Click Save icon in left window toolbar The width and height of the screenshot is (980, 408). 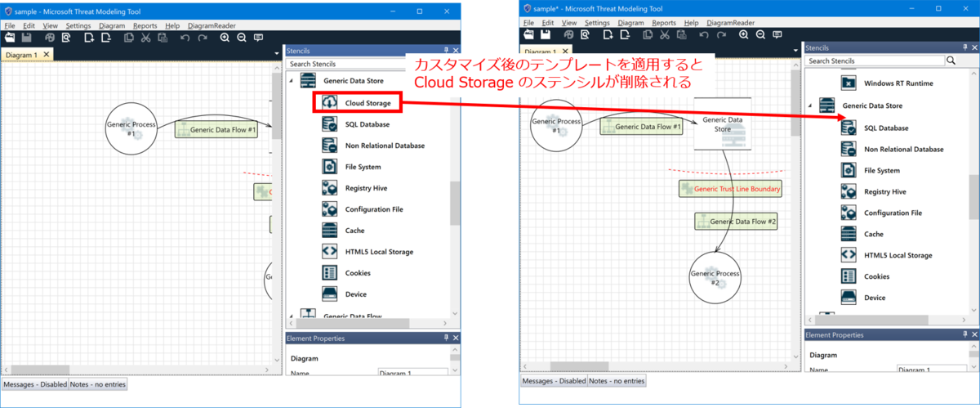point(27,37)
